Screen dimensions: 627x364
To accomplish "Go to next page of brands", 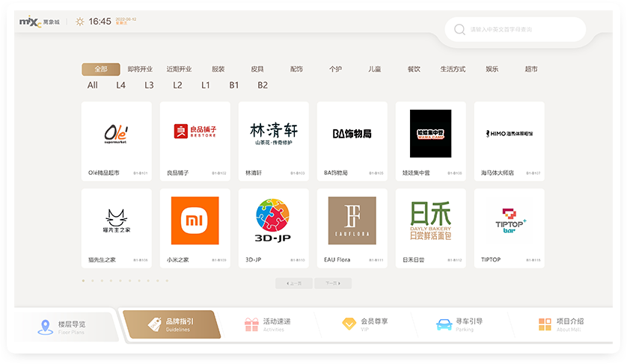I will (332, 283).
